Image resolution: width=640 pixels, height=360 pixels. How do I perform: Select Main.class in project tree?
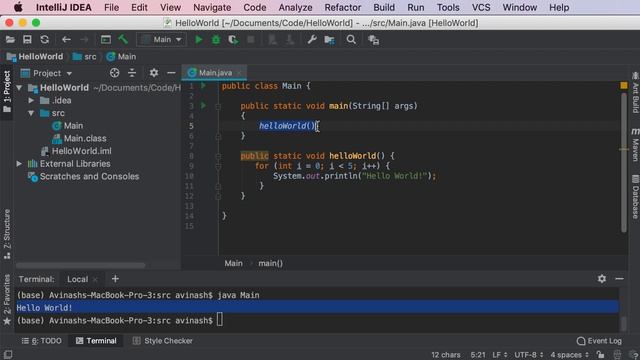coord(79,138)
